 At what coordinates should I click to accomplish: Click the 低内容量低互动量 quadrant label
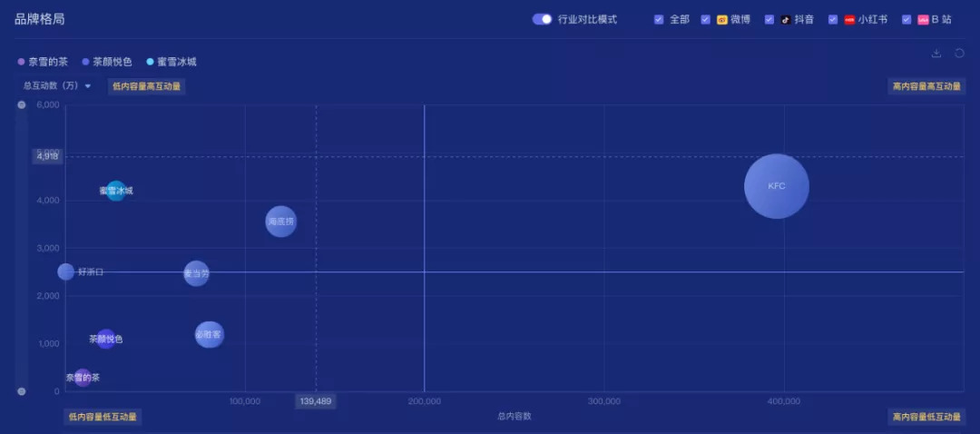coord(103,417)
